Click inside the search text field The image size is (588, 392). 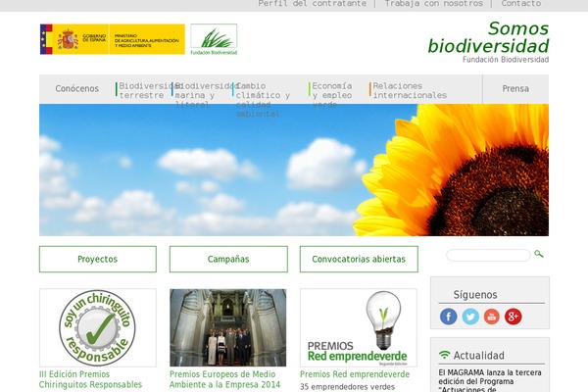coord(488,255)
